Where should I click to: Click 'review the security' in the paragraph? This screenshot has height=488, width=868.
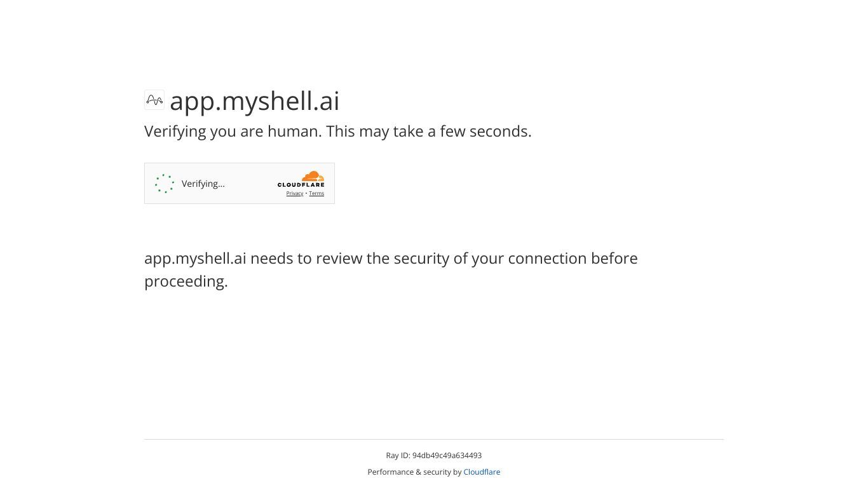tap(382, 258)
